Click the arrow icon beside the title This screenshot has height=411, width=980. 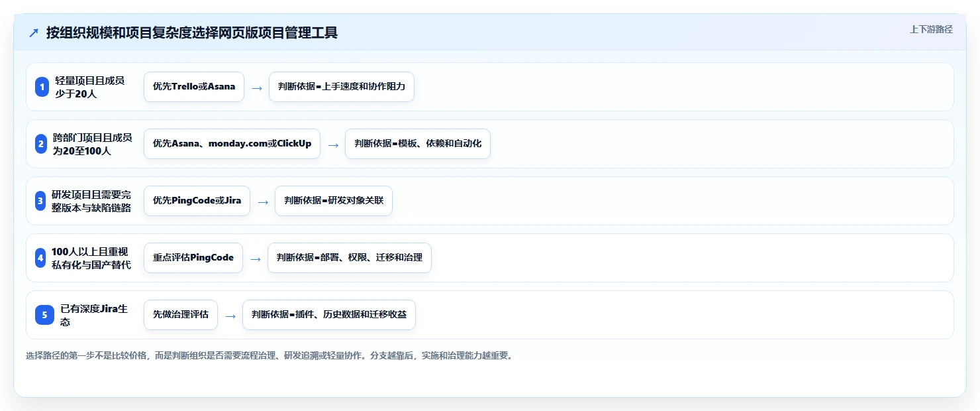(x=34, y=32)
